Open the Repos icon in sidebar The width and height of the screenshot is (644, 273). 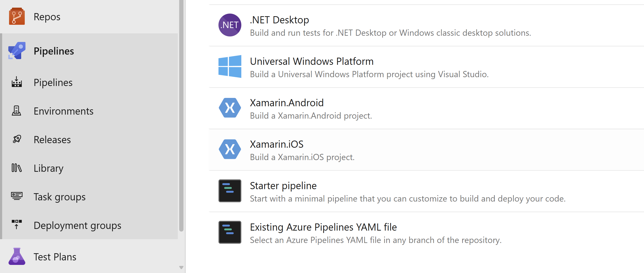click(x=17, y=16)
